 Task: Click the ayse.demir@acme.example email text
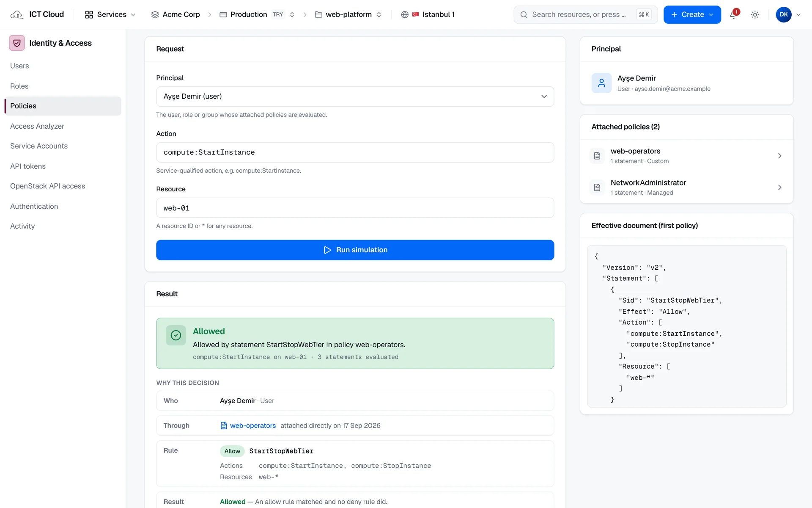point(672,89)
